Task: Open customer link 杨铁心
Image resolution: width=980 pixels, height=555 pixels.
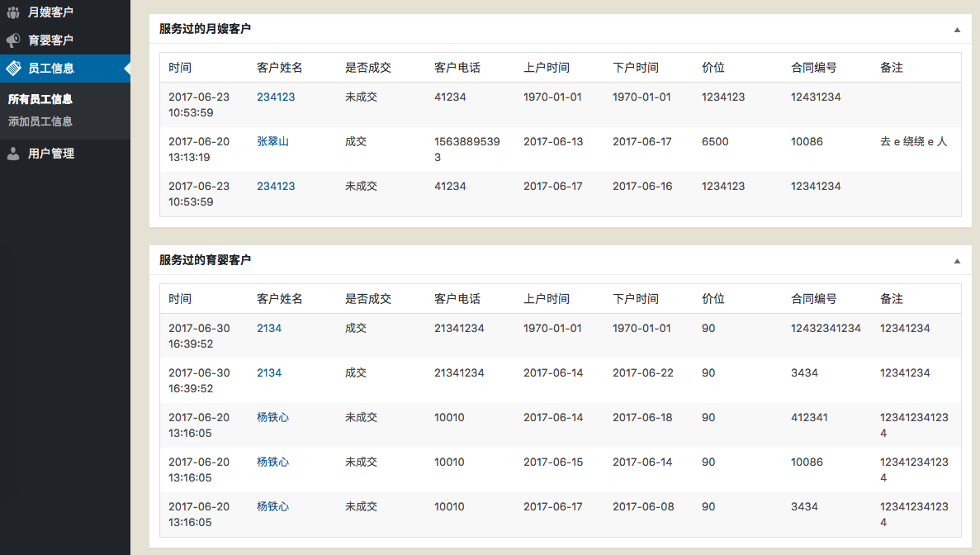Action: pyautogui.click(x=272, y=417)
